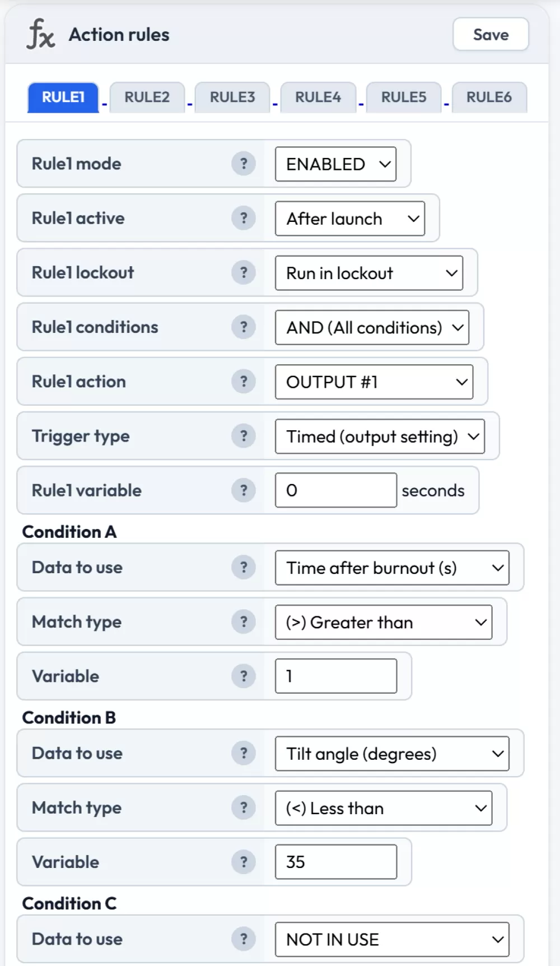The height and width of the screenshot is (966, 560).
Task: Click help icon next to Rule1 variable
Action: [x=244, y=490]
